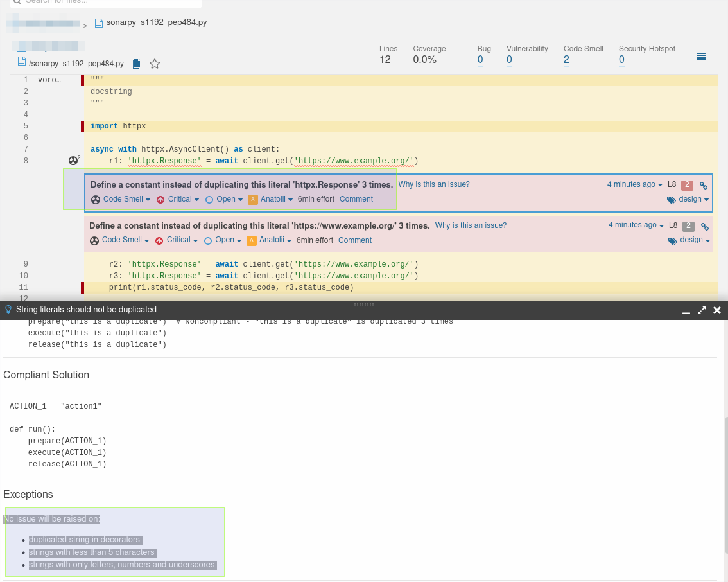Click 'duplicated string in decorators' bullet
Screen dimensions: 728x582
(84, 540)
